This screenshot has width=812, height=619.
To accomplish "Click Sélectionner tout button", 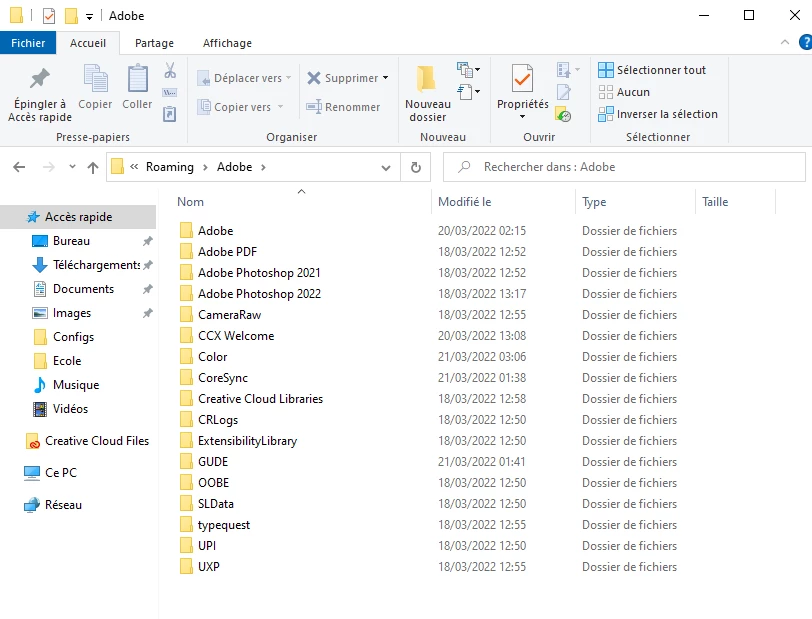I will [x=652, y=70].
